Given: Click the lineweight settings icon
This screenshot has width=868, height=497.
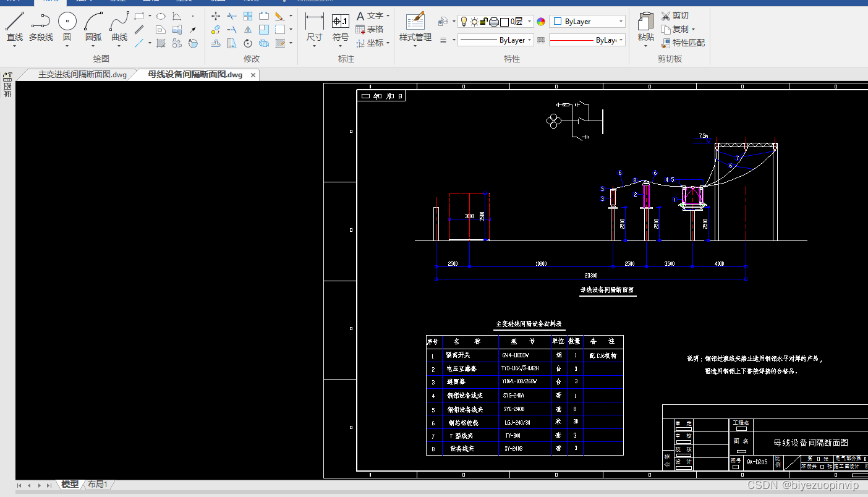Looking at the screenshot, I should (x=443, y=40).
